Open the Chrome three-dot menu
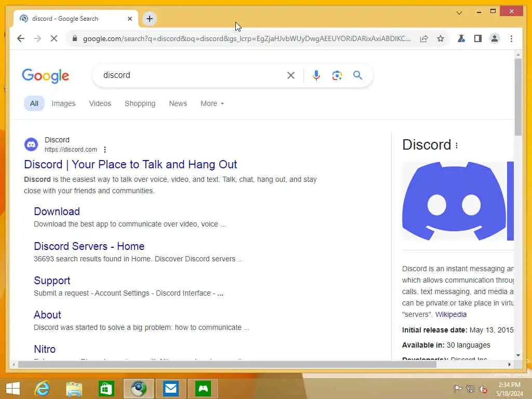The width and height of the screenshot is (532, 399). tap(511, 38)
